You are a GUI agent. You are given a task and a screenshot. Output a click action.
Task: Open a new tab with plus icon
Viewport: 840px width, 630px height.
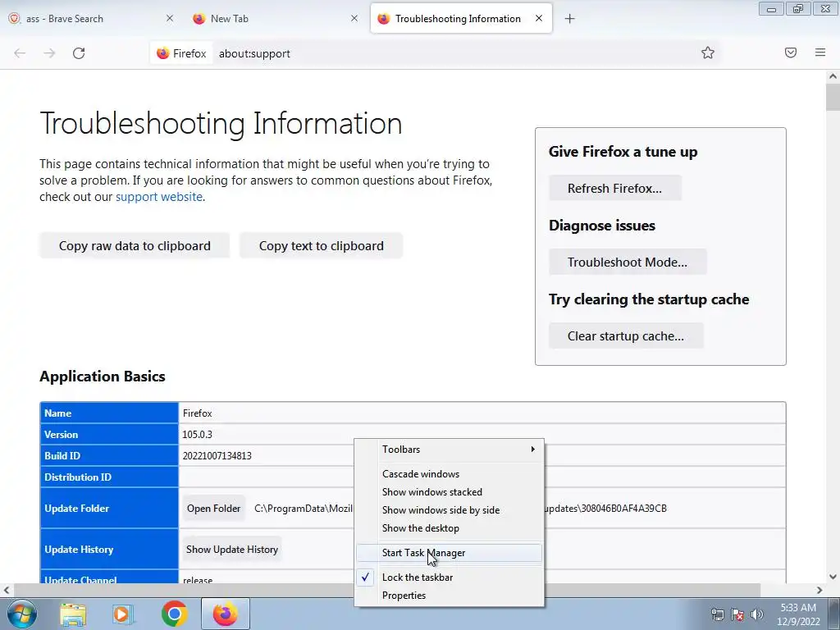click(x=569, y=19)
